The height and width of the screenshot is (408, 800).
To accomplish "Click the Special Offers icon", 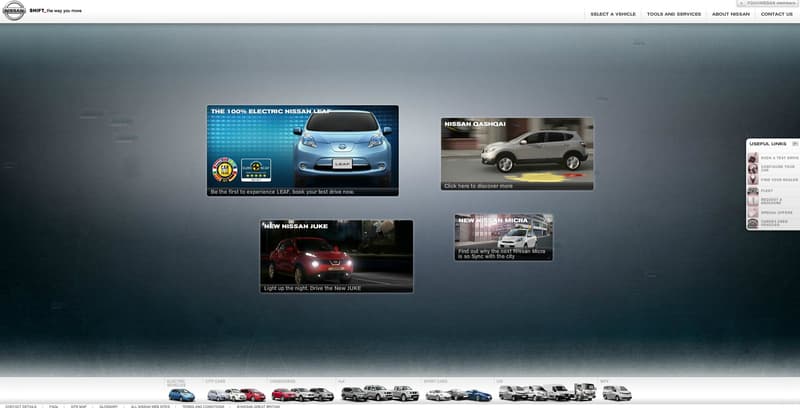I will pos(753,212).
